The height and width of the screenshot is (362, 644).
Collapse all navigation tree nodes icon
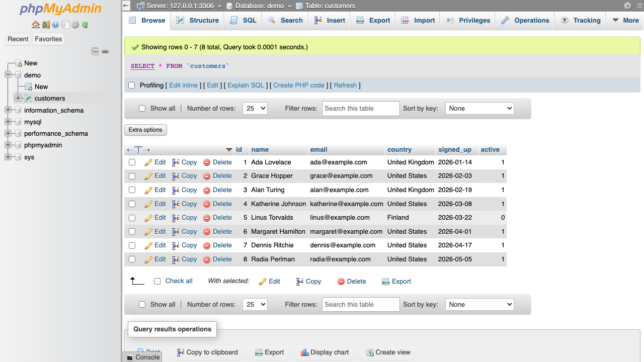click(x=95, y=51)
